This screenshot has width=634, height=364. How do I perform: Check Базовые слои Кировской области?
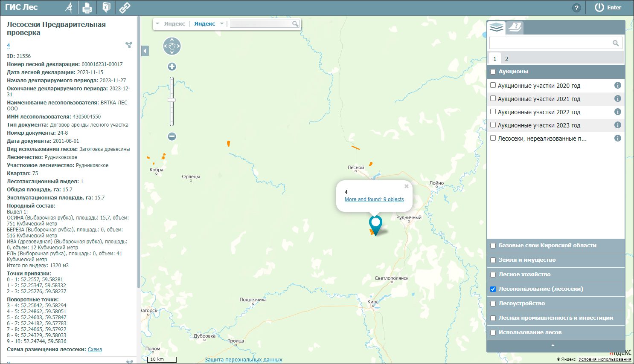[x=493, y=246]
